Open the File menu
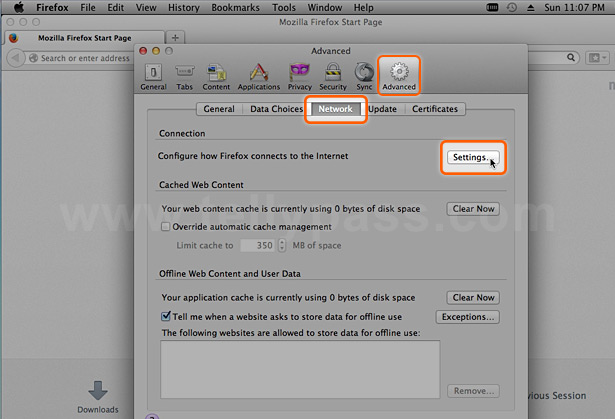 point(88,7)
